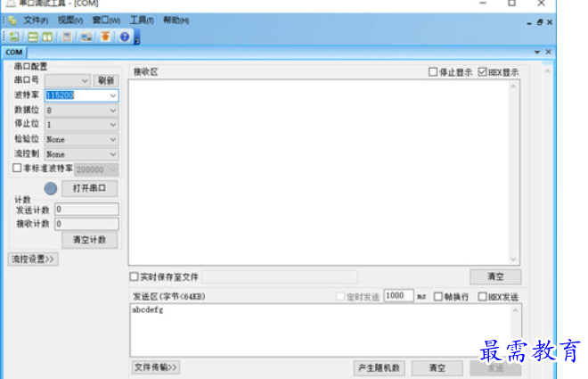This screenshot has height=379, width=588.
Task: Open the 窗口(W) menu
Action: click(106, 21)
